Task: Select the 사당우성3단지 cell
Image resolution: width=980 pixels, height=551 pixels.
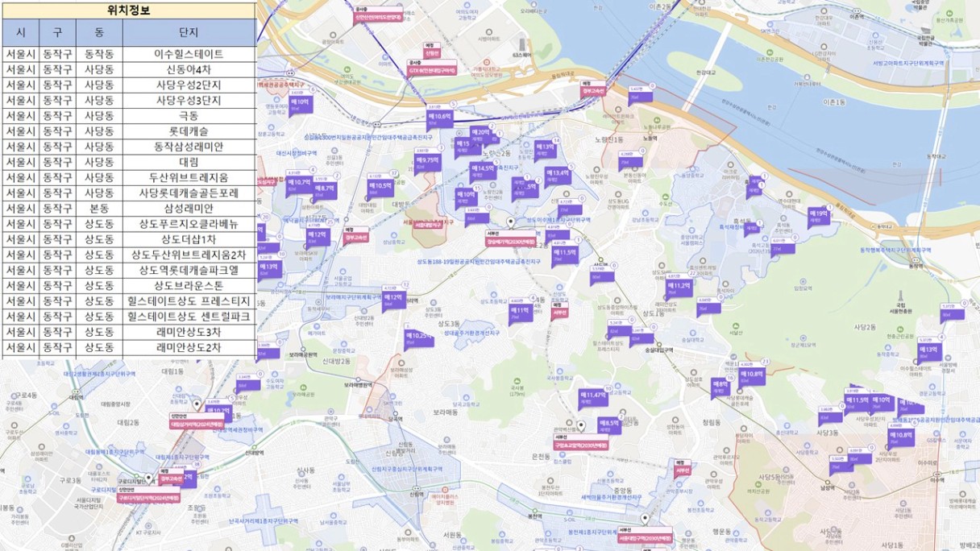Action: [x=189, y=101]
